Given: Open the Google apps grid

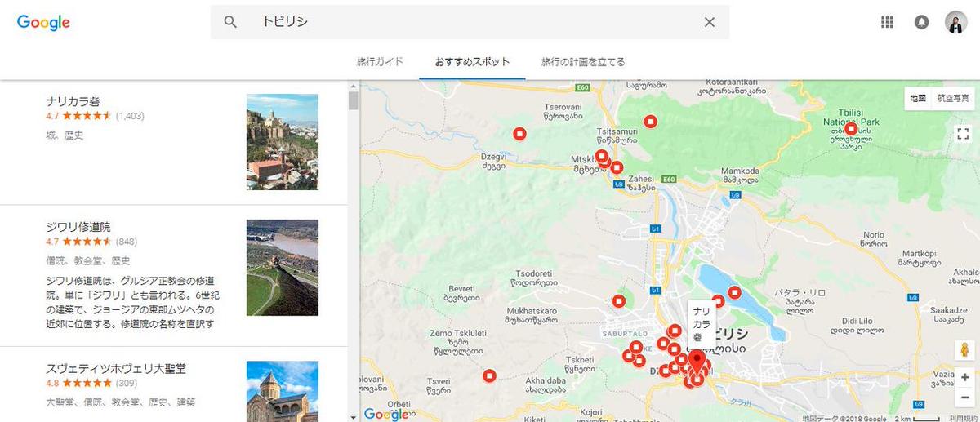Looking at the screenshot, I should 887,22.
